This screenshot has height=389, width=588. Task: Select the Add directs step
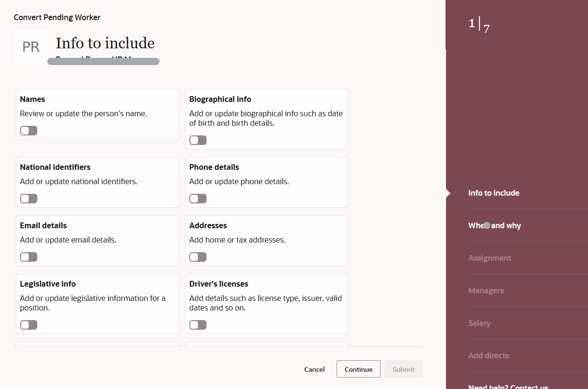coord(489,356)
